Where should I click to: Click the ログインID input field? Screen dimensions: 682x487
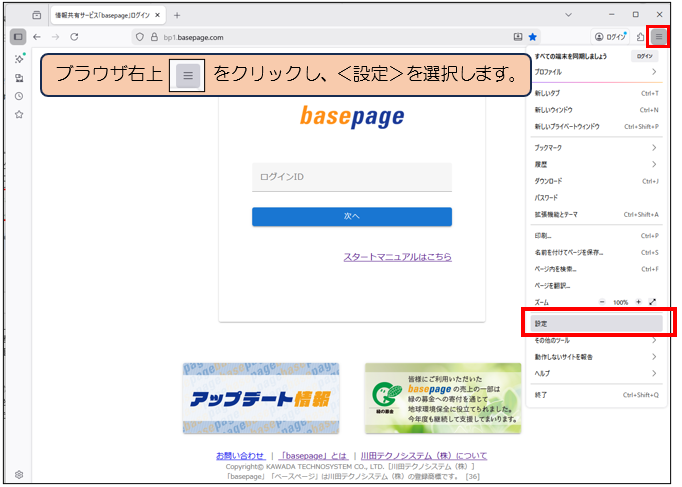tap(351, 177)
